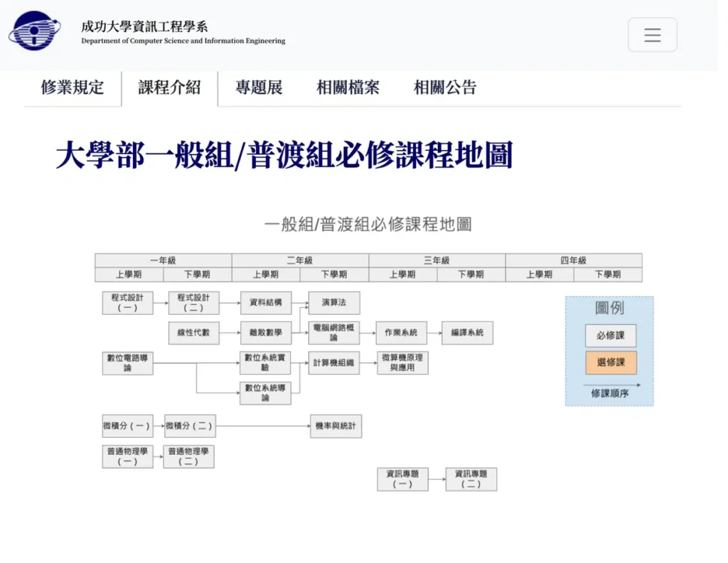Click the 資訊專題(二) course box

pyautogui.click(x=471, y=479)
